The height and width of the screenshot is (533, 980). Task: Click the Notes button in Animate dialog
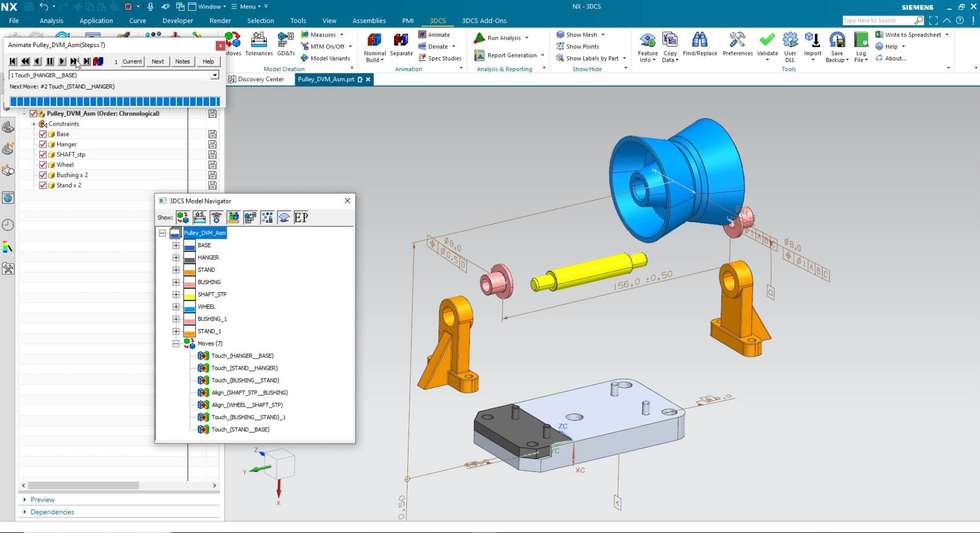[182, 62]
